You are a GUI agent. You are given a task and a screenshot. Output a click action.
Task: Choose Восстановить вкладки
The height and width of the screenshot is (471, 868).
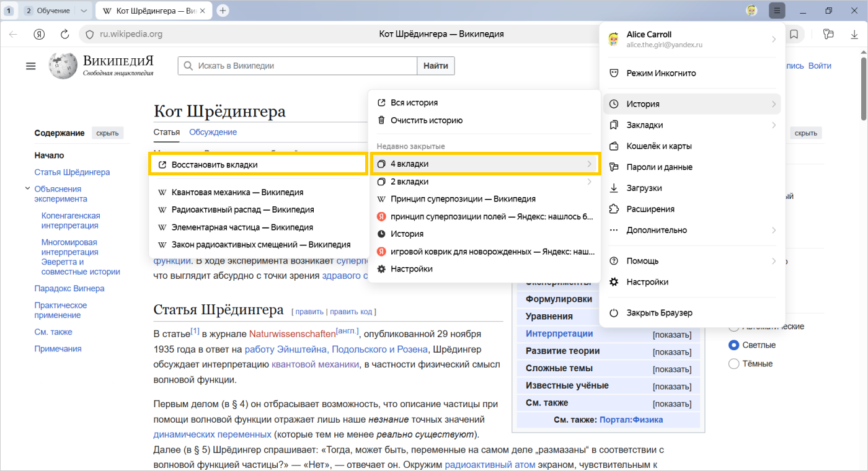[x=258, y=165]
